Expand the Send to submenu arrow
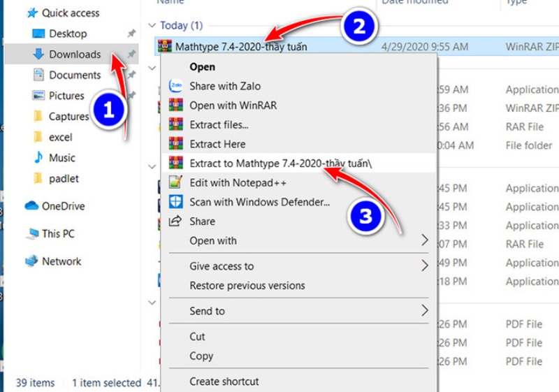559x392 pixels. click(x=424, y=311)
